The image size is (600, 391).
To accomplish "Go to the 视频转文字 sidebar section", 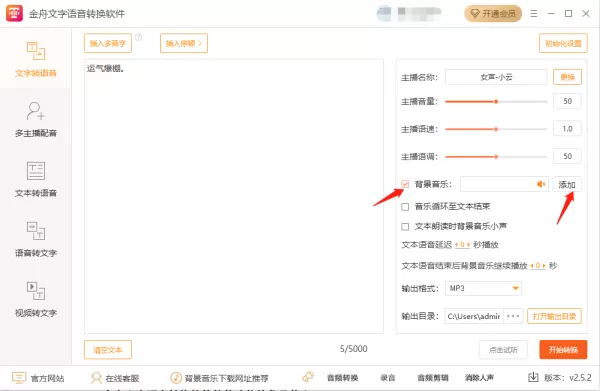I will pyautogui.click(x=36, y=299).
